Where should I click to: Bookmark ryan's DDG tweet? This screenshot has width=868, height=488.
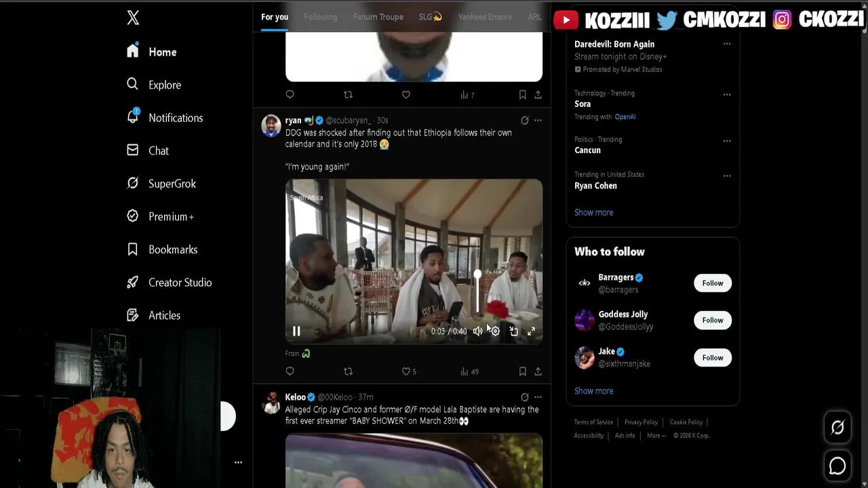[522, 371]
